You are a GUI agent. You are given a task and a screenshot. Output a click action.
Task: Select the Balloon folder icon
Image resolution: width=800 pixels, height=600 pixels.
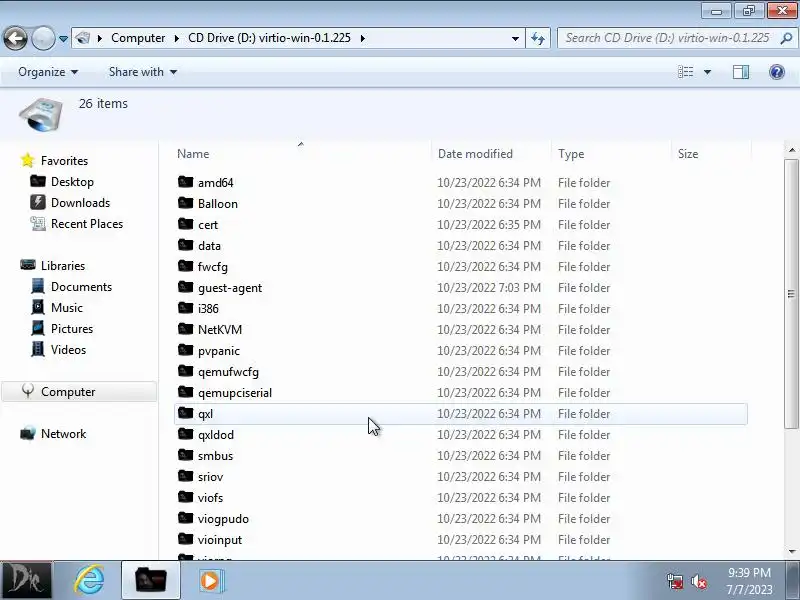pos(186,203)
